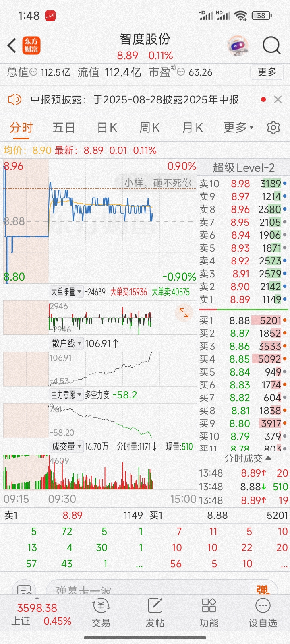Open barrage list icon beside input
290x644 pixels.
point(24,590)
